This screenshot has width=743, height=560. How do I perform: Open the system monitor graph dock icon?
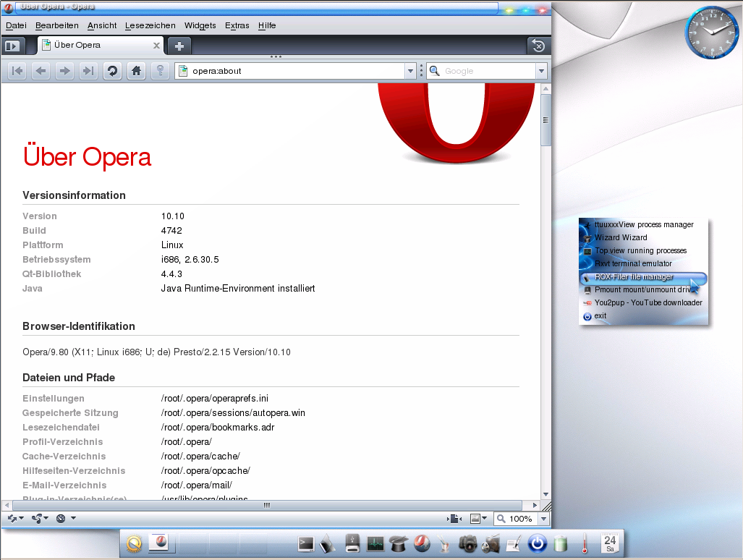click(x=375, y=544)
